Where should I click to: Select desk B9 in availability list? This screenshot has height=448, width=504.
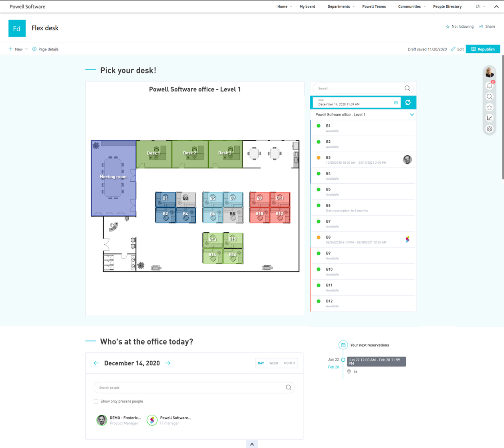pyautogui.click(x=363, y=255)
